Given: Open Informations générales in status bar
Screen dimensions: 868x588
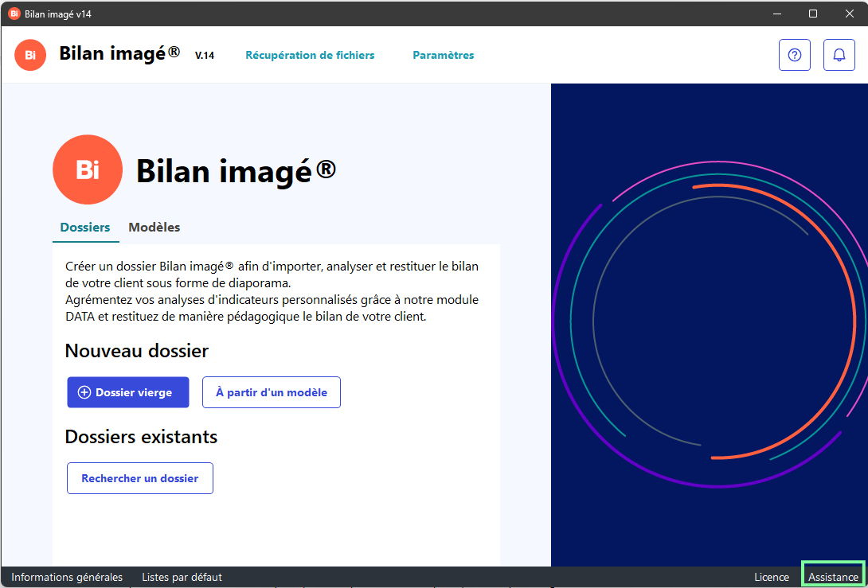Looking at the screenshot, I should coord(67,577).
